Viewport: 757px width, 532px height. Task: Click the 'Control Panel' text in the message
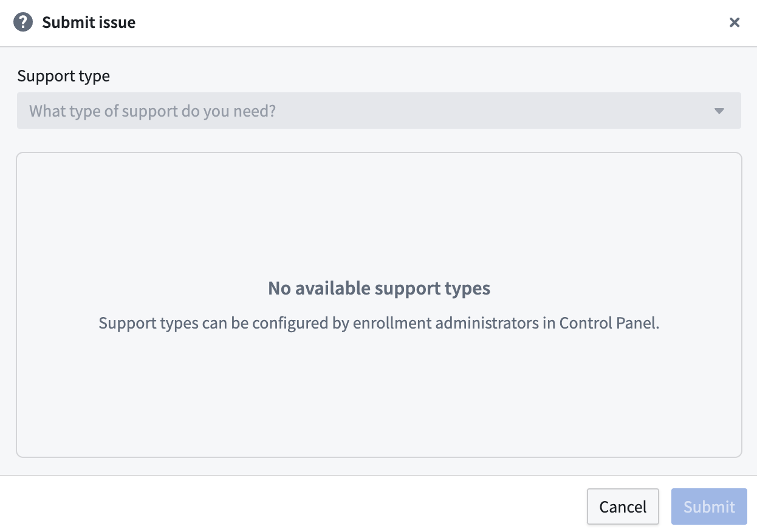609,323
